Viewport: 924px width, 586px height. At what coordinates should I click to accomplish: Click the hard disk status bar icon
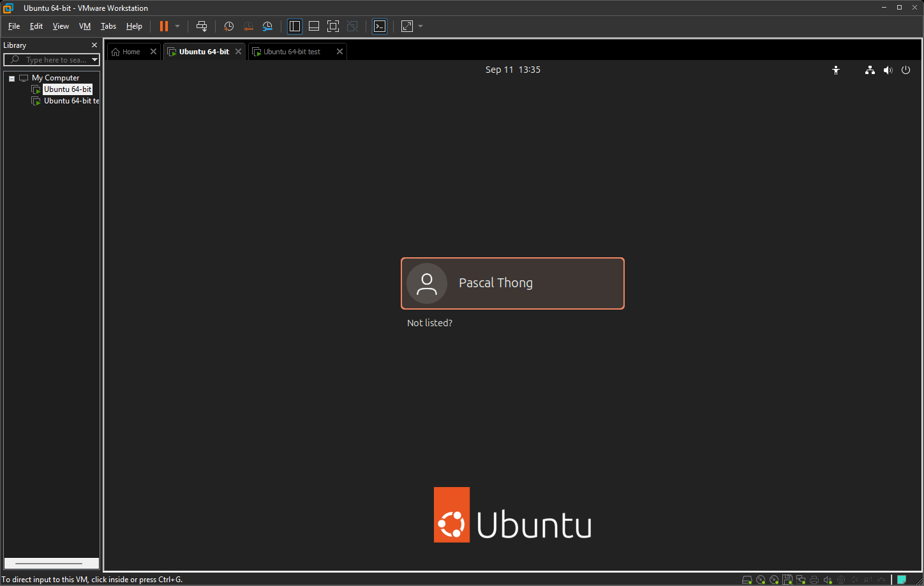[747, 580]
